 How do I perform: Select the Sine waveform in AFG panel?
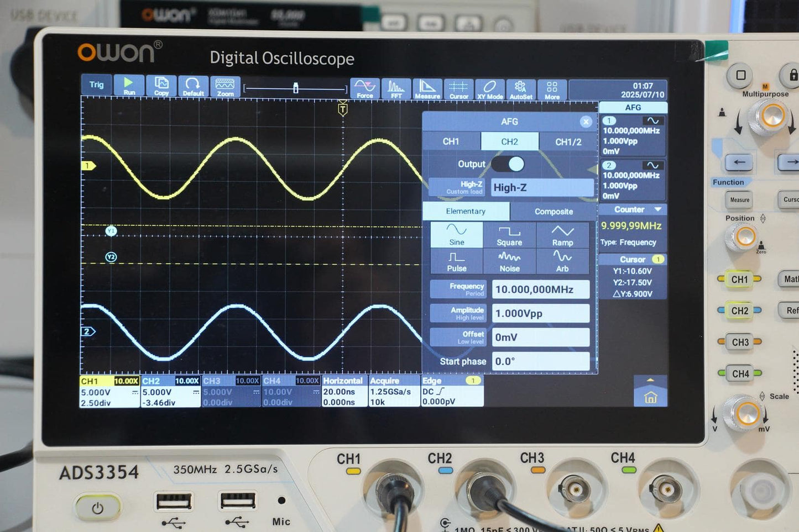tap(457, 234)
